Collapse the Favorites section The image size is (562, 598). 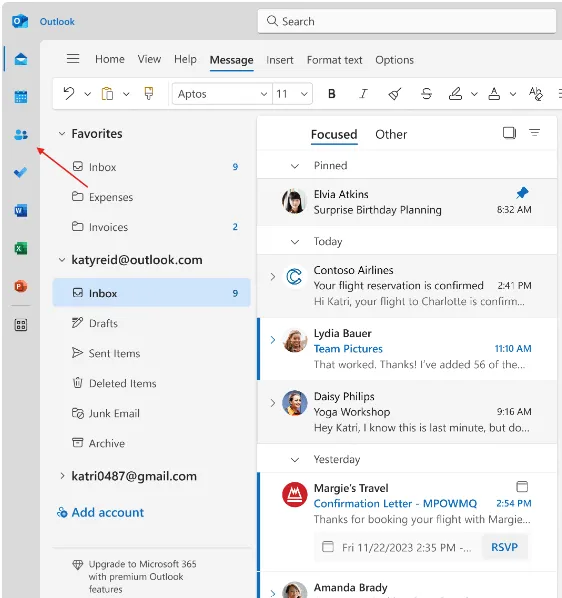(x=62, y=133)
